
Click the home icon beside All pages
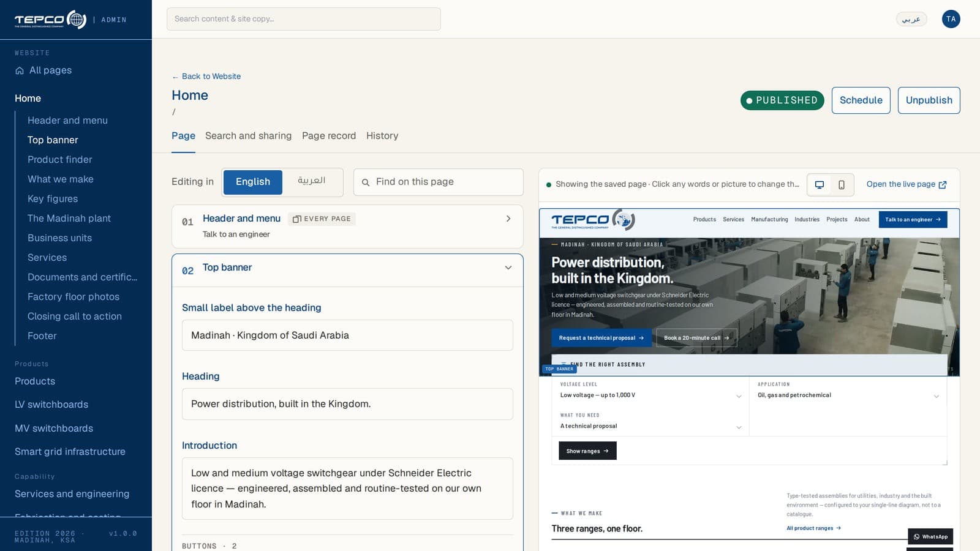(20, 70)
